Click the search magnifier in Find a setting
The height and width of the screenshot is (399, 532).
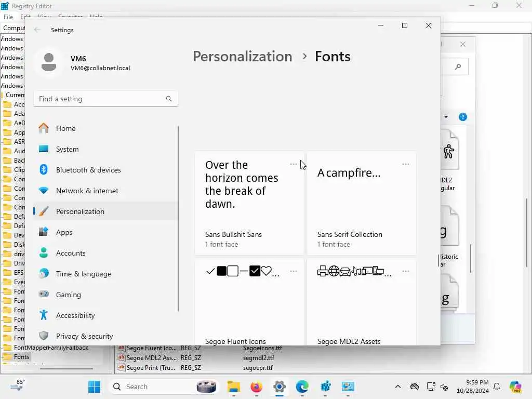click(x=169, y=99)
